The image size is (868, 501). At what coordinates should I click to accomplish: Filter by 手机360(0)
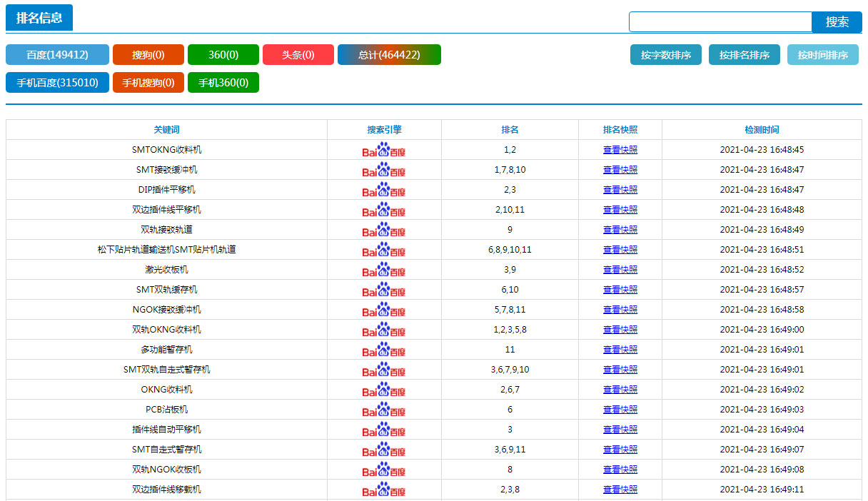pos(223,82)
